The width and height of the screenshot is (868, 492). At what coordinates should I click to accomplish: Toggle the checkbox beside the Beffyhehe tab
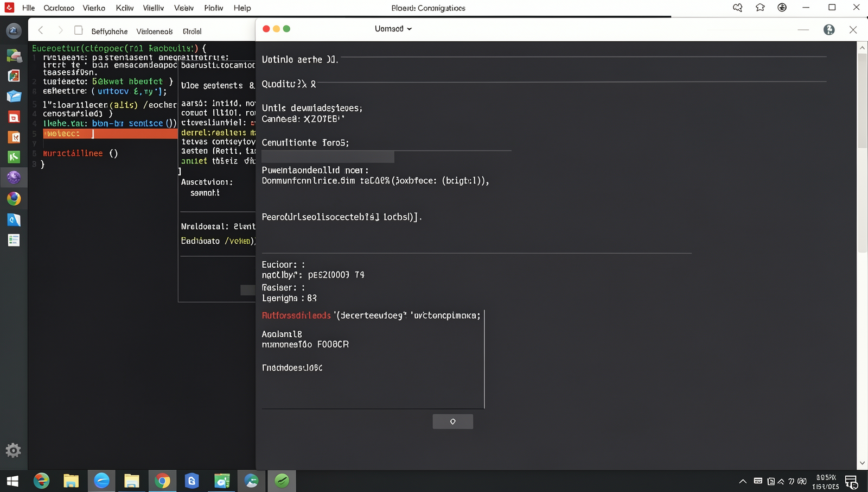tap(79, 30)
